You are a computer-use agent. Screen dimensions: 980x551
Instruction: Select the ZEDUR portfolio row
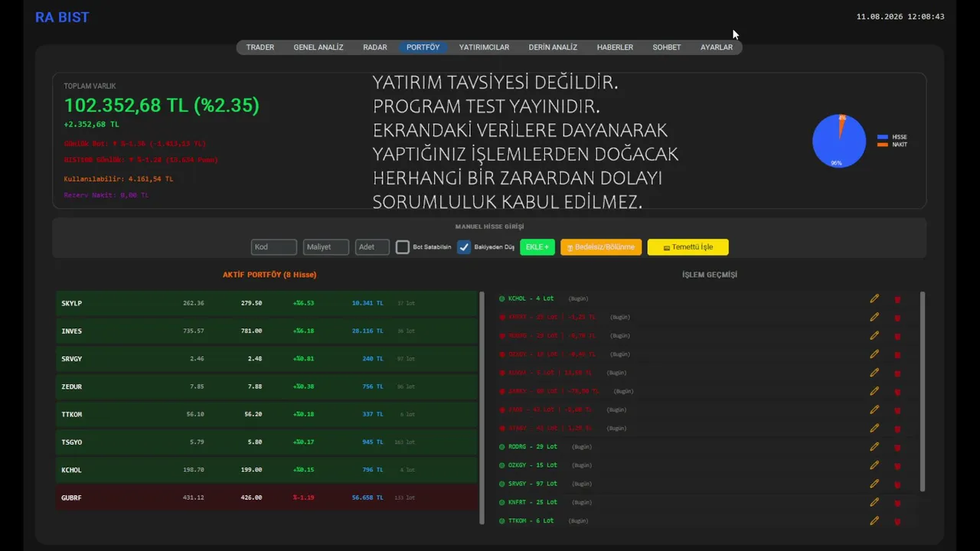coord(266,386)
